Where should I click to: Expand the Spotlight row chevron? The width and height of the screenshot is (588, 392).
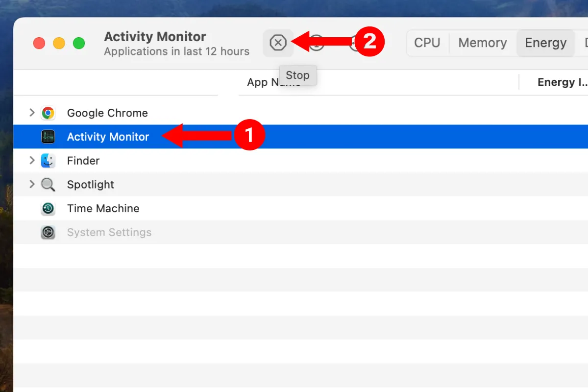pyautogui.click(x=31, y=184)
